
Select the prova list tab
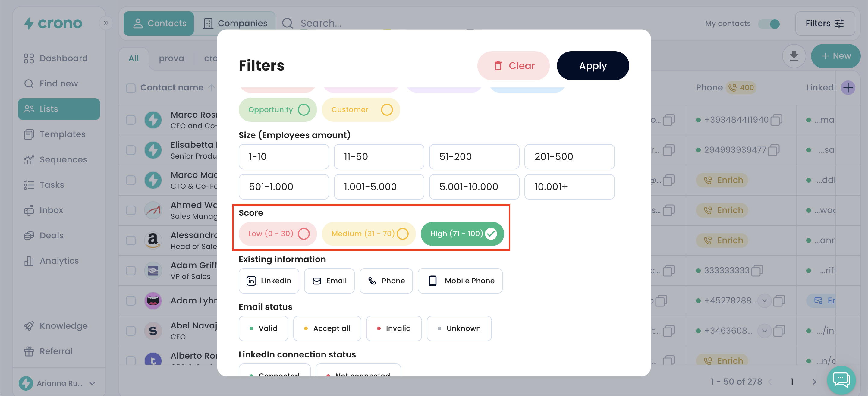click(171, 58)
